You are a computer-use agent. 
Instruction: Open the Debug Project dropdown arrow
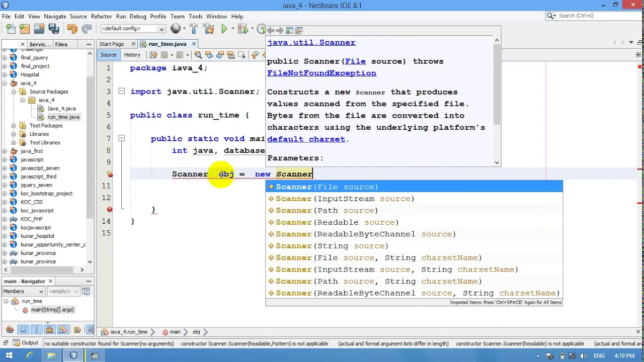click(x=252, y=29)
